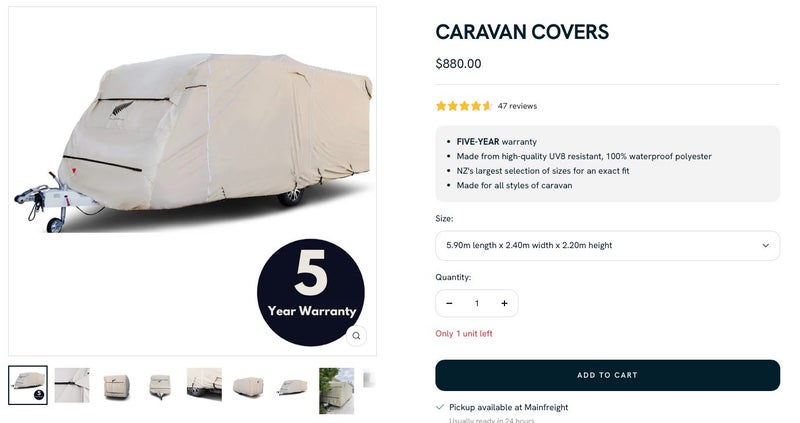View seventh thumbnail of small side view
This screenshot has height=423, width=800.
tap(293, 387)
